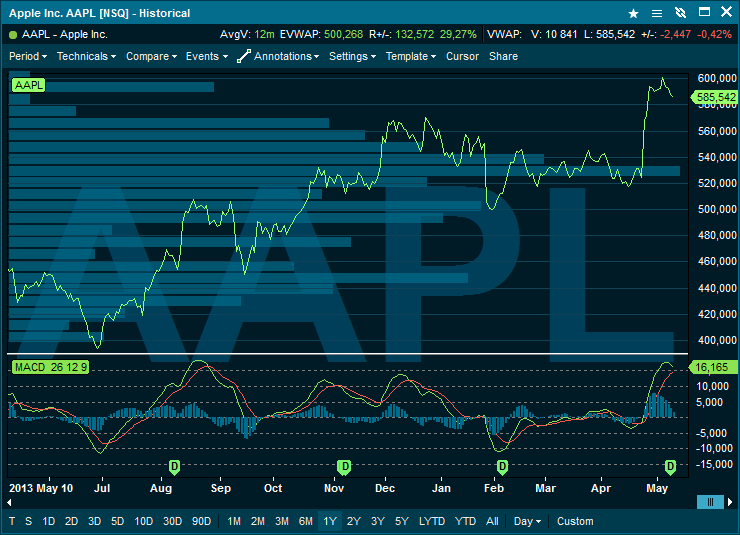Open the Settings menu
Image resolution: width=740 pixels, height=535 pixels.
pos(352,57)
